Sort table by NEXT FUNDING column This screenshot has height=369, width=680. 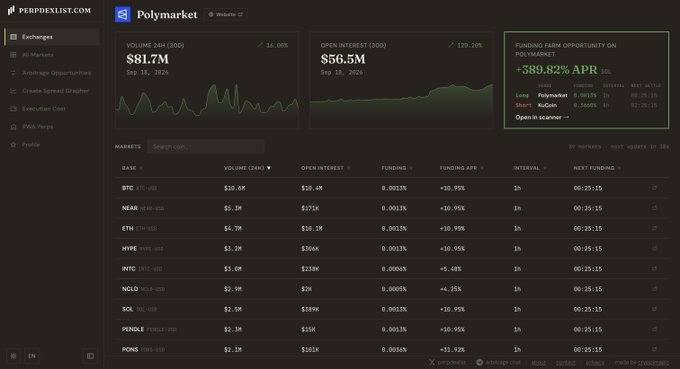coord(597,168)
